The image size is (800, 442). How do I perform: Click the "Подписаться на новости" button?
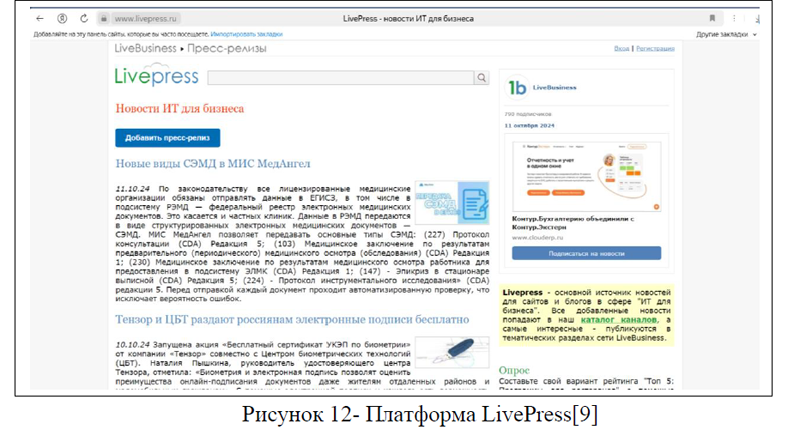click(x=587, y=253)
